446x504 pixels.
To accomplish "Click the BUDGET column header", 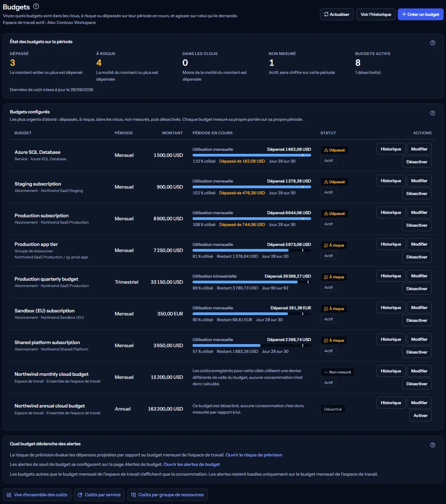I will 23,133.
